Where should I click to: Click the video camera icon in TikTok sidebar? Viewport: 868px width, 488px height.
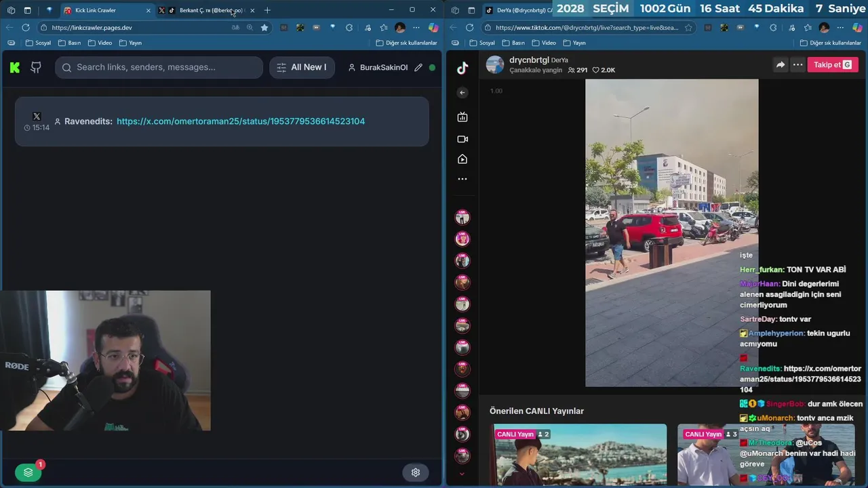click(x=462, y=139)
